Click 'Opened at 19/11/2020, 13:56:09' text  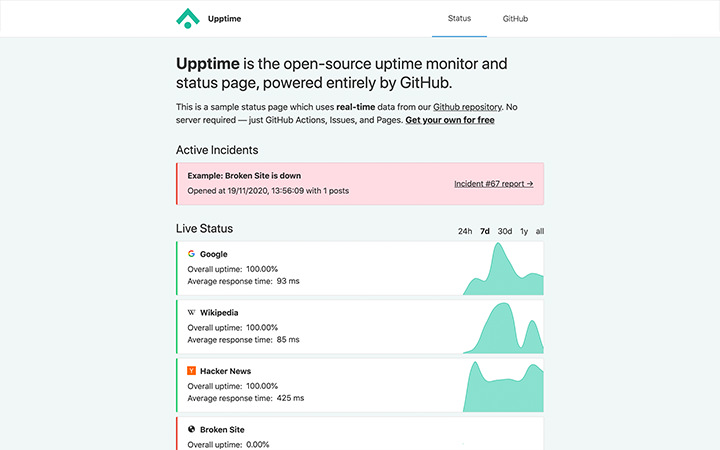click(246, 191)
